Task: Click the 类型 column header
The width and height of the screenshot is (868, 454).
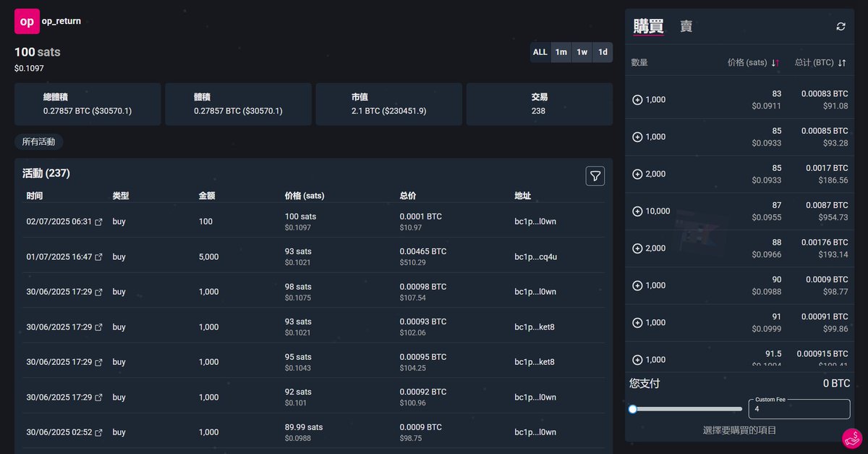Action: click(x=121, y=196)
